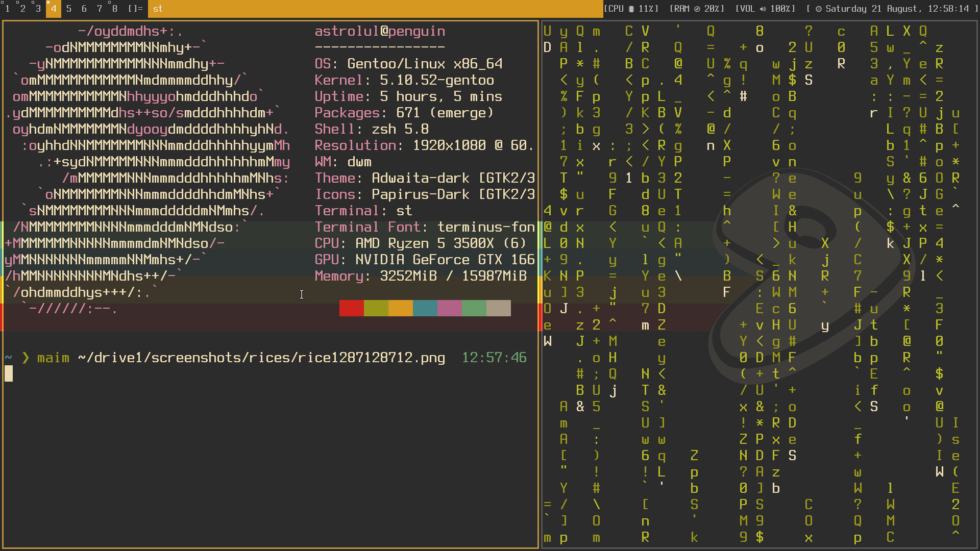Switch to workspace tag 7
The image size is (980, 551).
pyautogui.click(x=100, y=9)
